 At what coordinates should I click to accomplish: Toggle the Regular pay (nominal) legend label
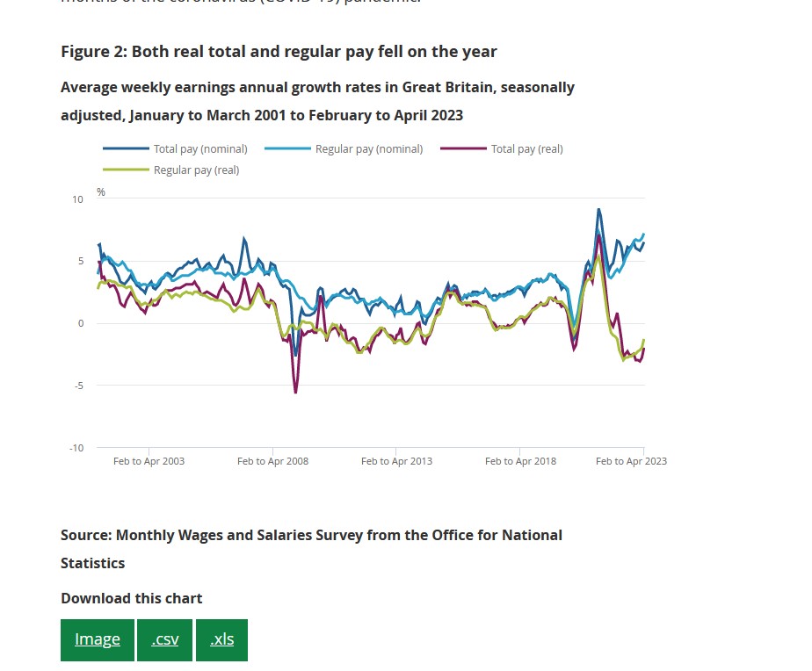(x=369, y=149)
